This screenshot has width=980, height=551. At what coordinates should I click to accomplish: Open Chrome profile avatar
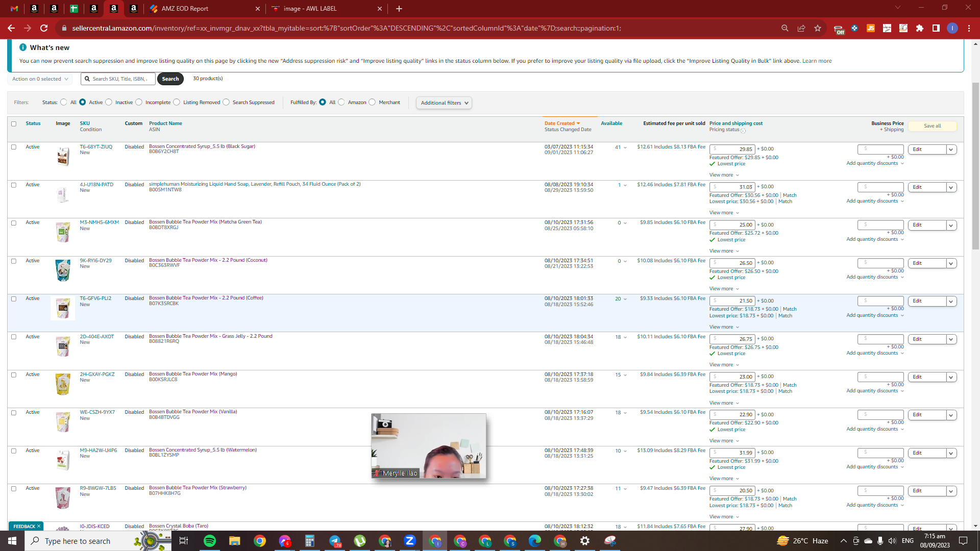952,28
